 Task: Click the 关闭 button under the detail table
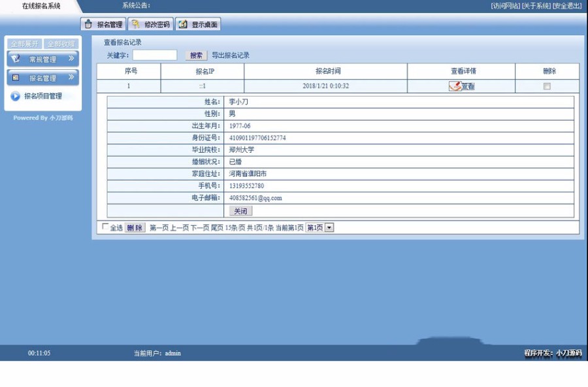[240, 211]
